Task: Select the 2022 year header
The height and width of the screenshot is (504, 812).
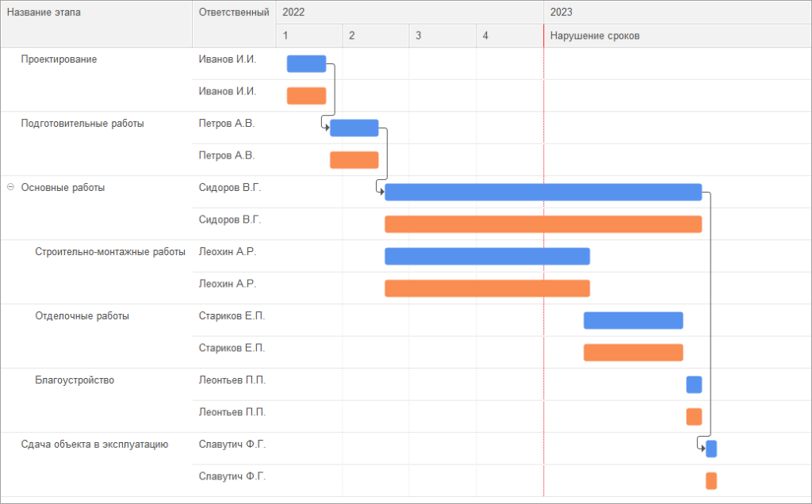Action: coord(293,13)
